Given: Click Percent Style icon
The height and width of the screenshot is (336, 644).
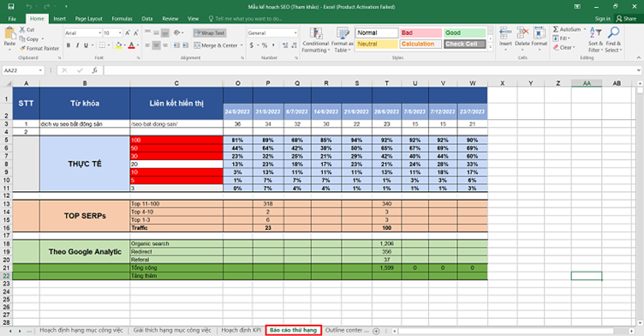Looking at the screenshot, I should (x=265, y=45).
